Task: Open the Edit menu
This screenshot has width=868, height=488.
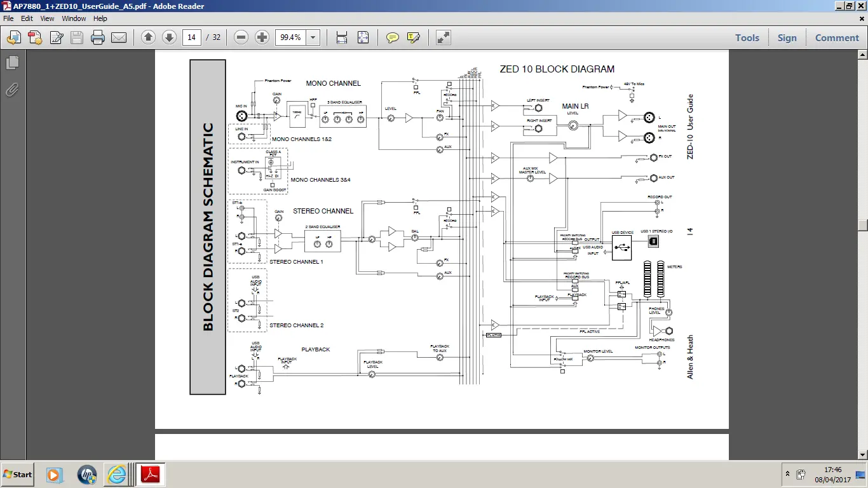Action: point(27,18)
